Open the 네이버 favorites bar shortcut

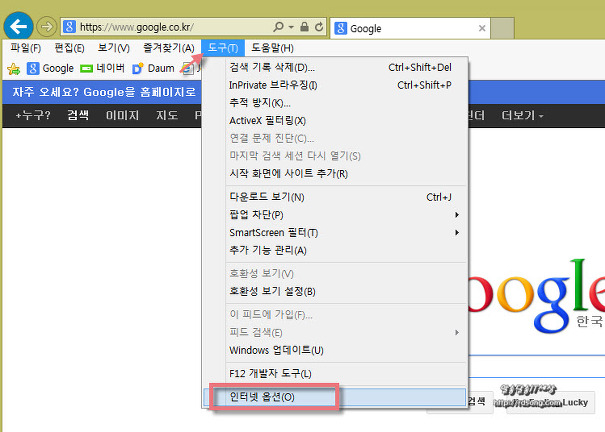click(x=103, y=69)
